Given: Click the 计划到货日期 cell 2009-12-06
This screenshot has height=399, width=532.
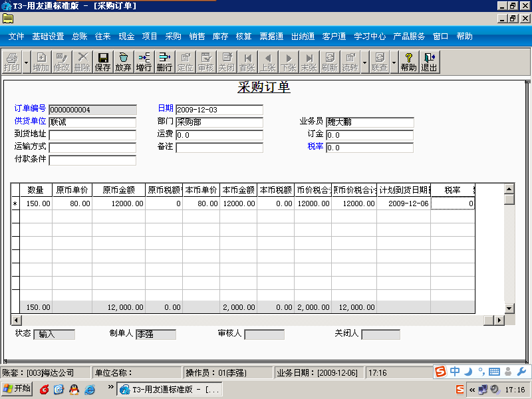Looking at the screenshot, I should pyautogui.click(x=404, y=203).
